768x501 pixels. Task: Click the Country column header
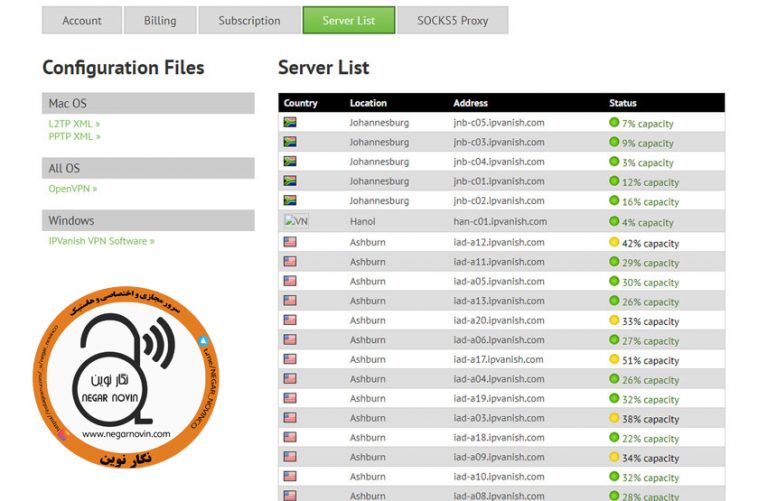pyautogui.click(x=300, y=103)
